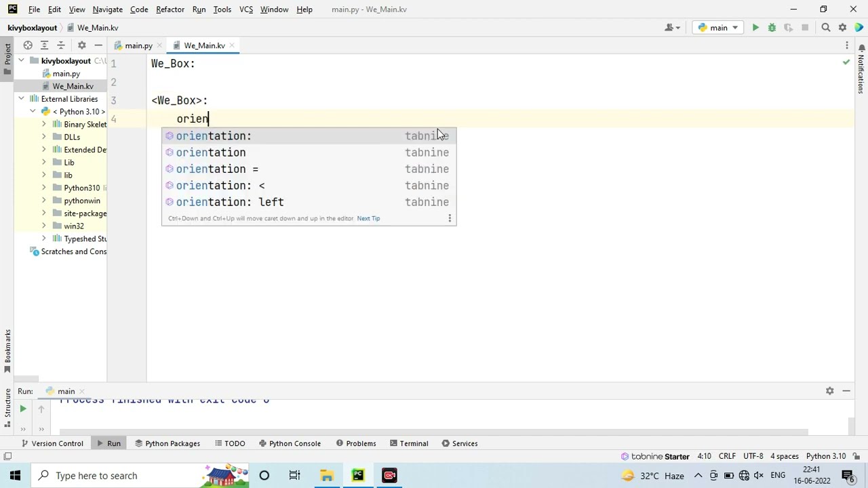Open the main run configuration dropdown
Viewport: 868px width, 488px height.
click(x=718, y=28)
